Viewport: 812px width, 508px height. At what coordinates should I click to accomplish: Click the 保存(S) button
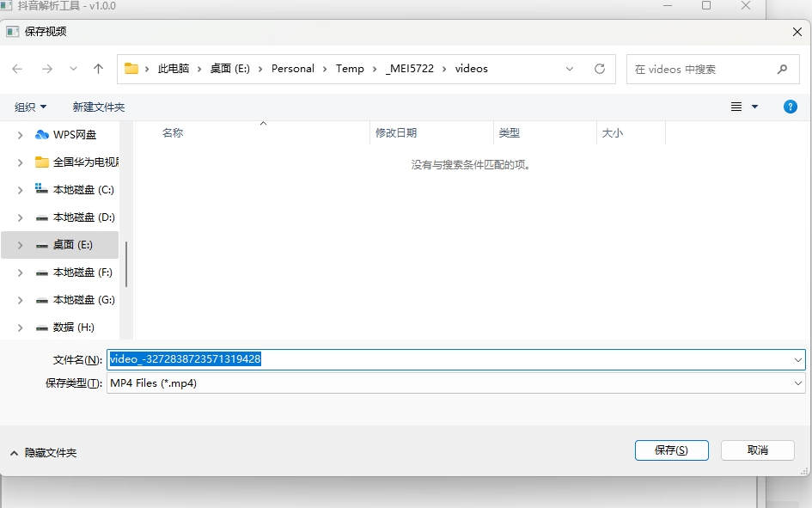pyautogui.click(x=671, y=450)
